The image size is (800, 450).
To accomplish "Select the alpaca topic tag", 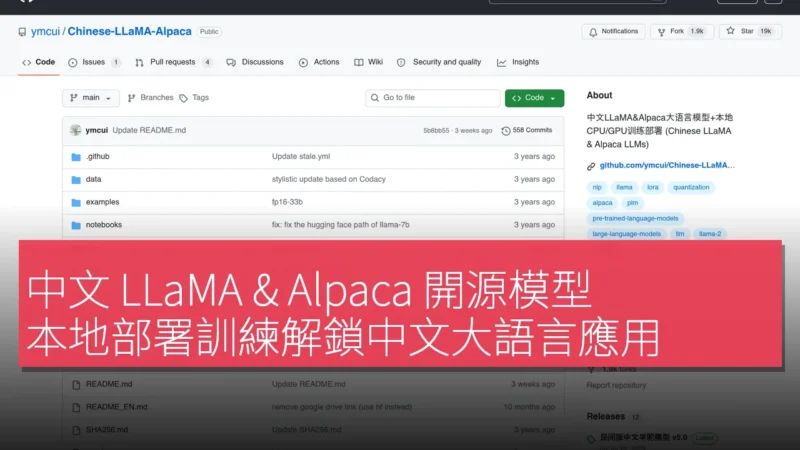I will 602,203.
